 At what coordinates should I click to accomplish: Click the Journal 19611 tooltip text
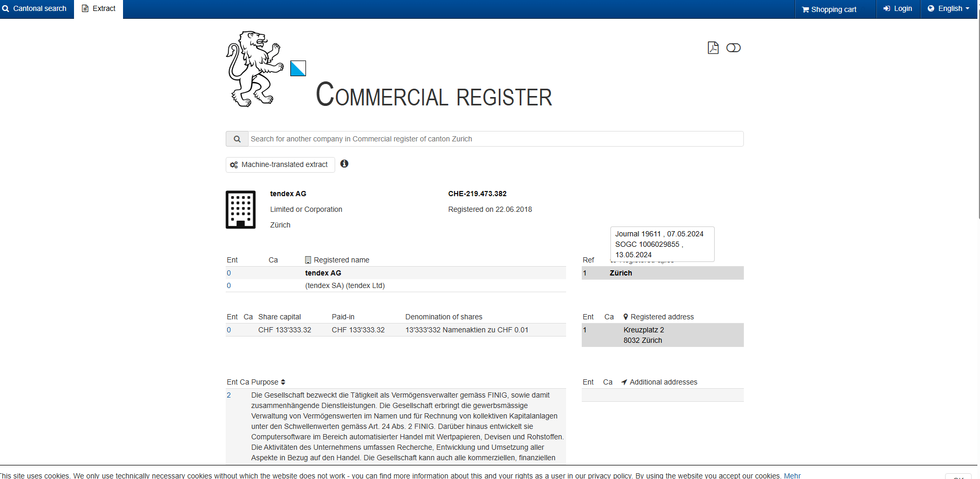click(659, 234)
